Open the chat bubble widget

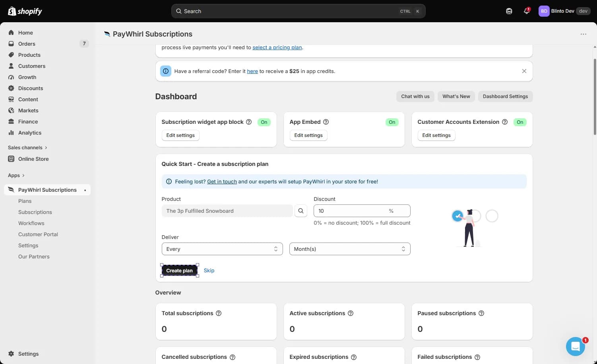[575, 347]
